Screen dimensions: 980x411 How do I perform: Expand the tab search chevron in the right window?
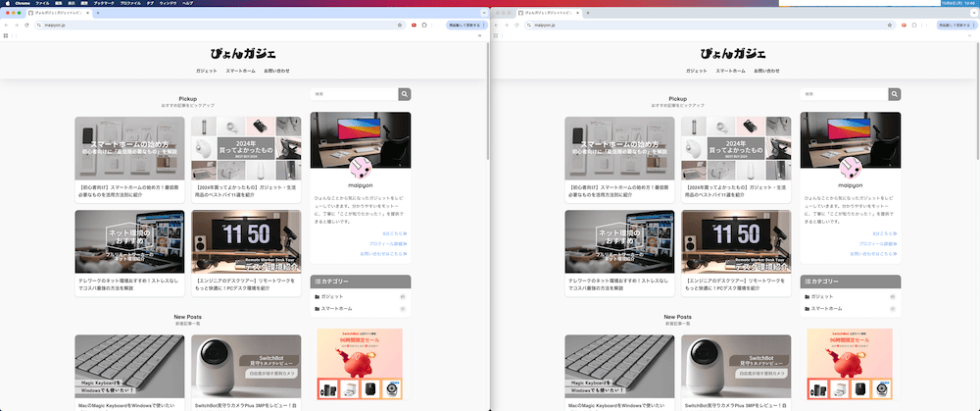click(x=972, y=14)
